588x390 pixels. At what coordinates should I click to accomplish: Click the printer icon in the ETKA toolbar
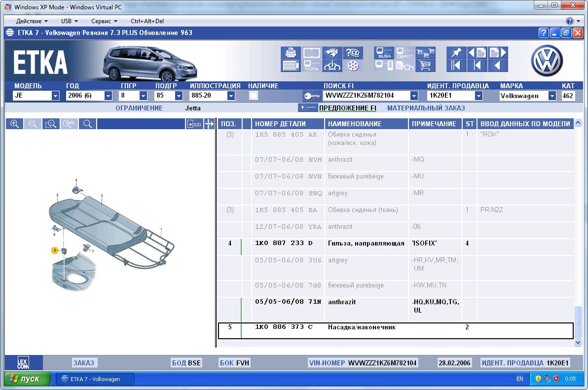(291, 53)
